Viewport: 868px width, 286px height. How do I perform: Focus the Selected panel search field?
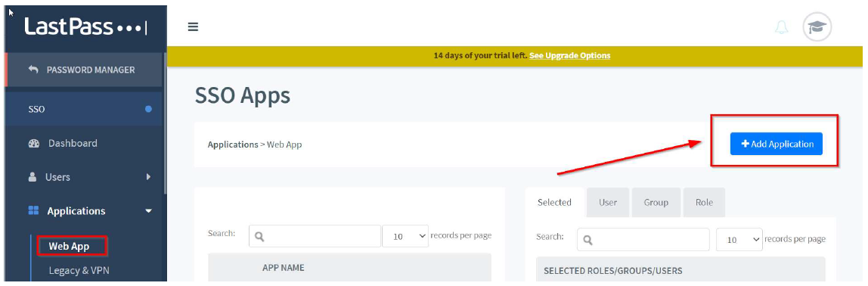click(643, 239)
